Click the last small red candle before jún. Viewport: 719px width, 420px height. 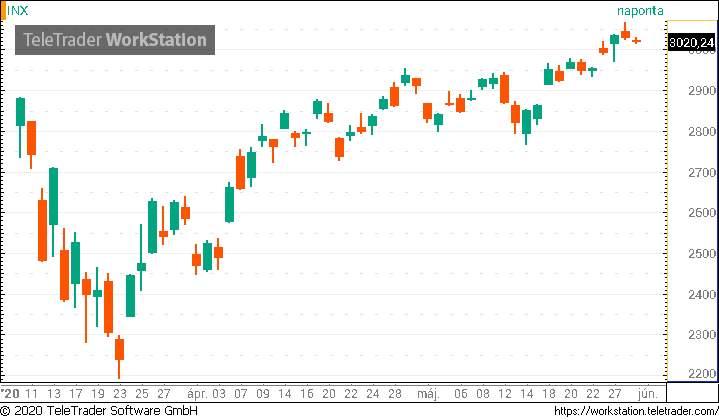(636, 41)
